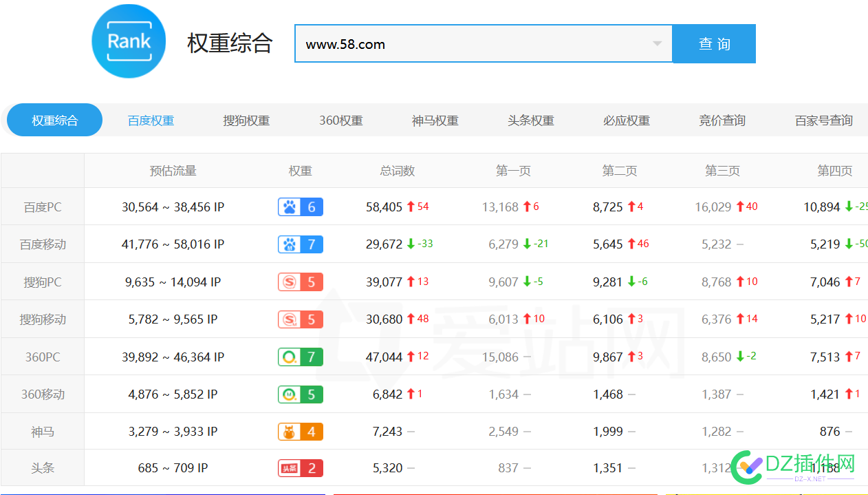Open the 竞价查询 tab
Viewport: 868px width, 495px height.
pos(722,120)
